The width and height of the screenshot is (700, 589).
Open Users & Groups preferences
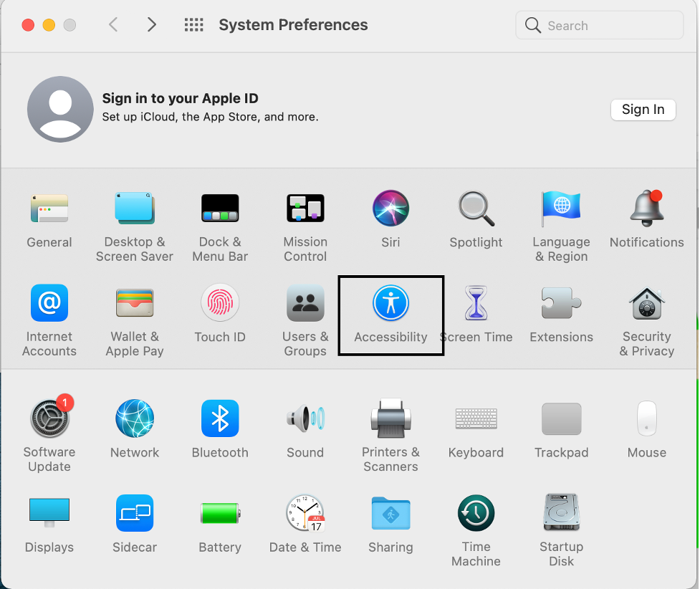(305, 313)
